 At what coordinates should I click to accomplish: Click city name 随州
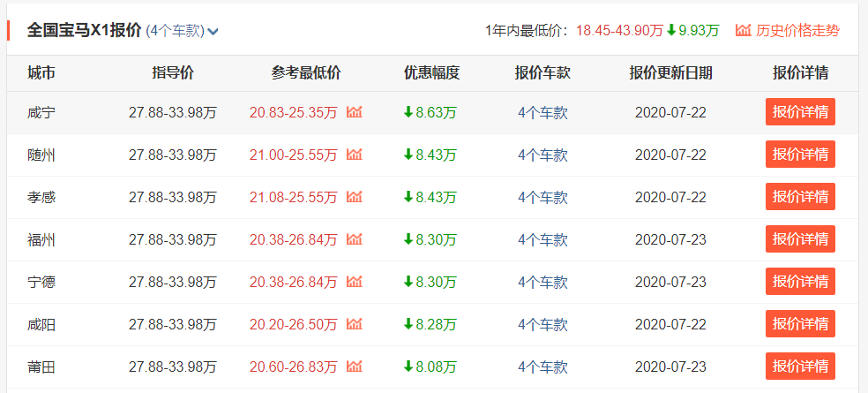click(41, 155)
